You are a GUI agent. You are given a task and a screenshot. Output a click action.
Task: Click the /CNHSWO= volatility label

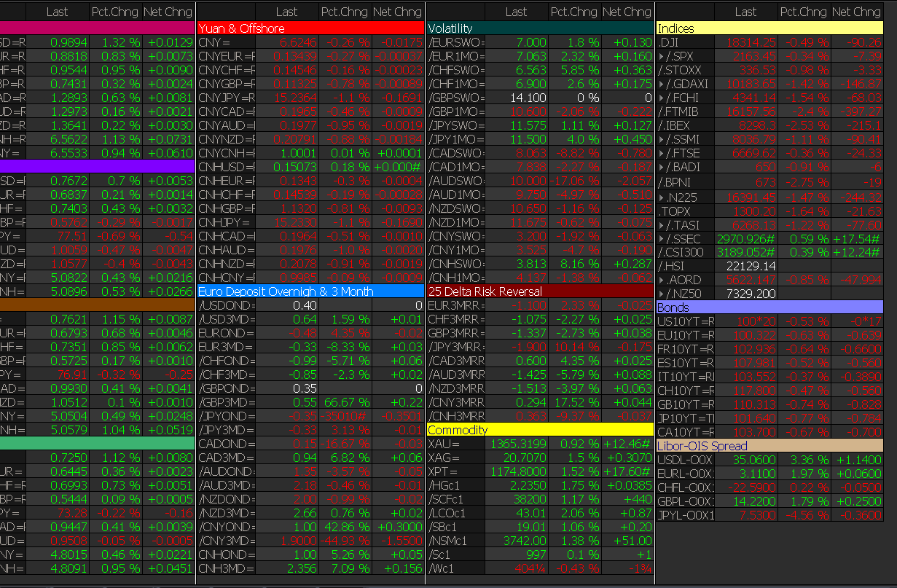pos(455,264)
